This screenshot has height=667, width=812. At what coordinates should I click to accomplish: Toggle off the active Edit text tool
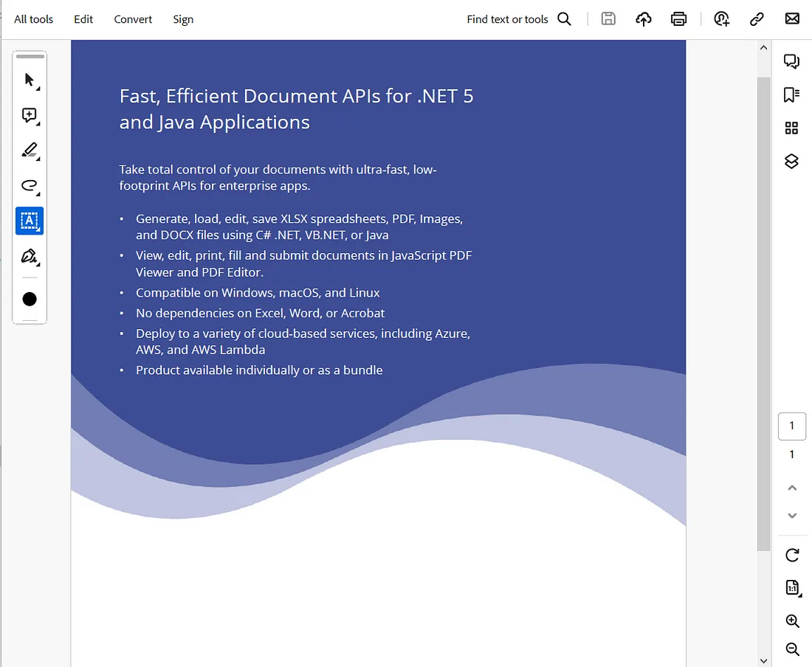30,221
